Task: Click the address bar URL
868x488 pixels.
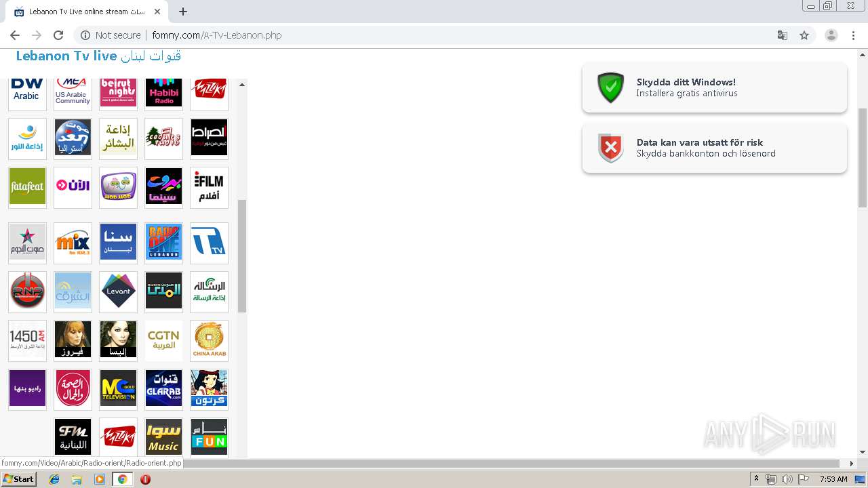Action: [217, 35]
